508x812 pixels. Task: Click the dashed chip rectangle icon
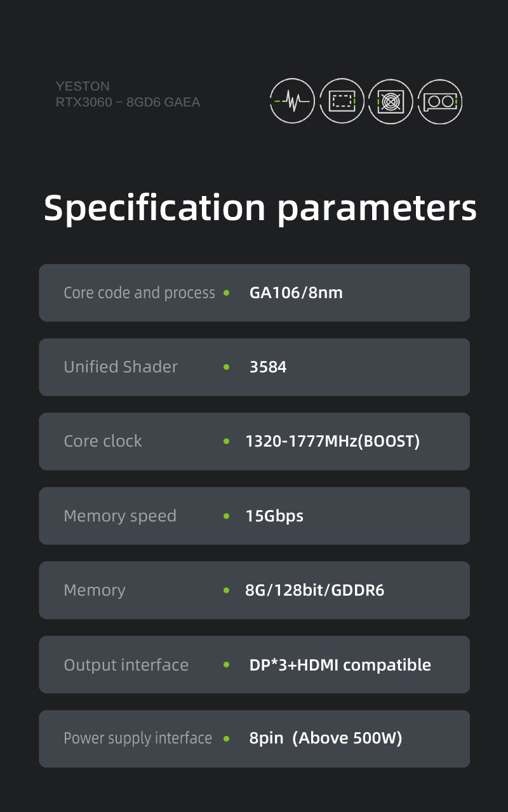point(342,101)
